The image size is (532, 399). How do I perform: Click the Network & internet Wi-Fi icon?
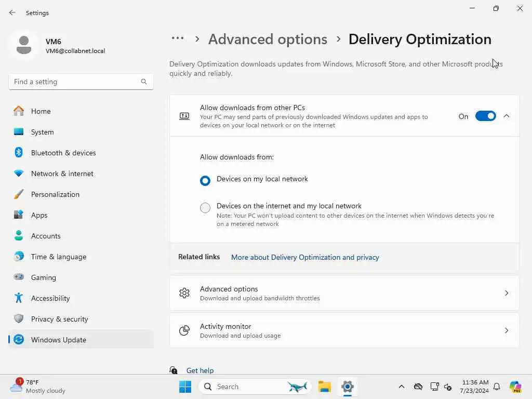(x=19, y=174)
